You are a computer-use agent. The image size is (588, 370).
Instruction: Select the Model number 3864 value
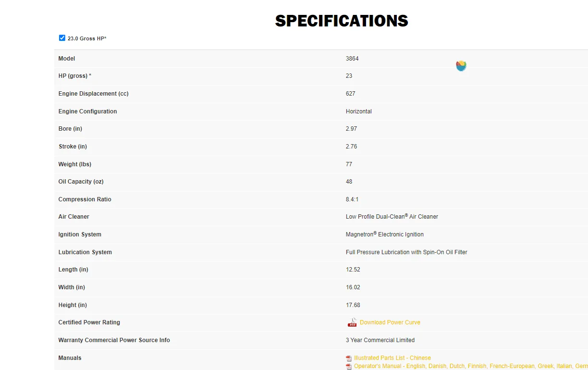352,59
